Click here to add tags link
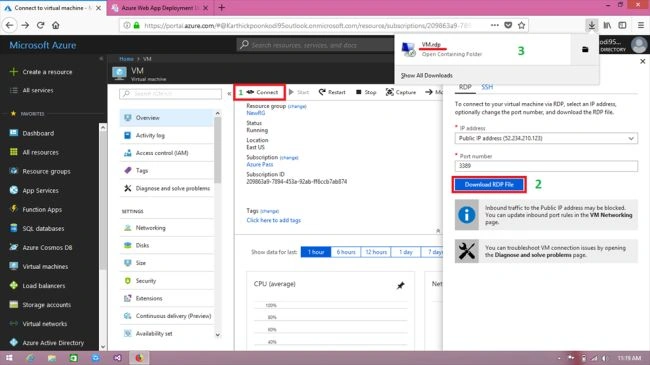 [274, 220]
